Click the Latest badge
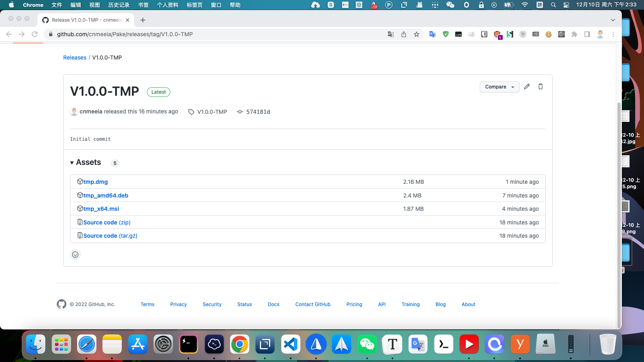This screenshot has height=362, width=644. [x=159, y=92]
